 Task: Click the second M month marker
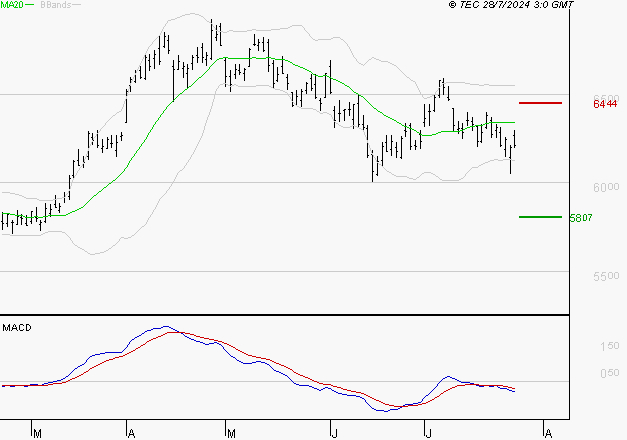231,434
